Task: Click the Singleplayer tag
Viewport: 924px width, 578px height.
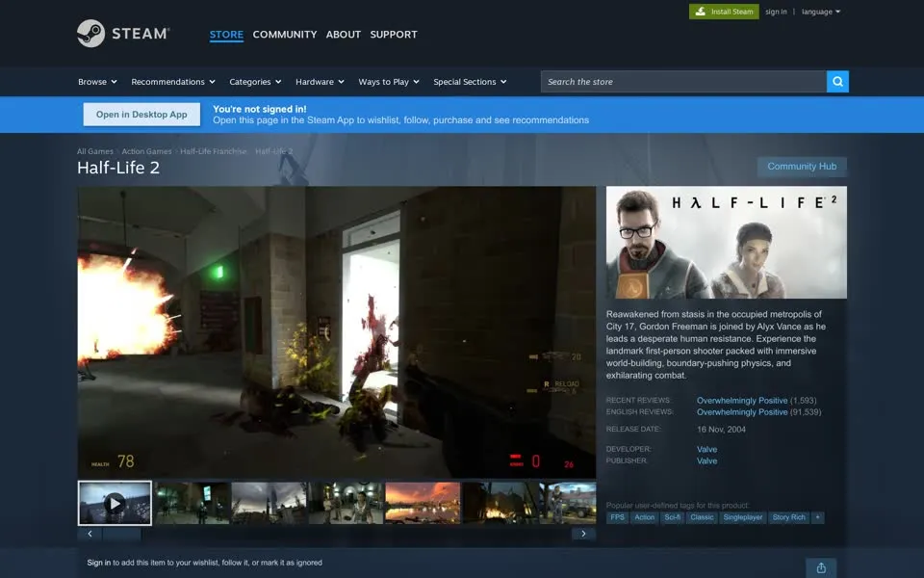Action: [742, 517]
